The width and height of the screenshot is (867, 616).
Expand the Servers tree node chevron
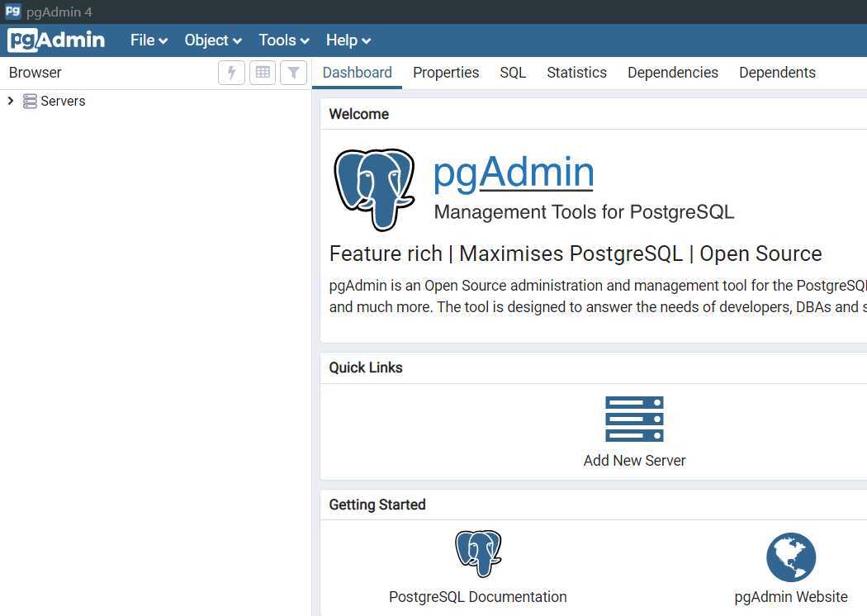tap(10, 101)
